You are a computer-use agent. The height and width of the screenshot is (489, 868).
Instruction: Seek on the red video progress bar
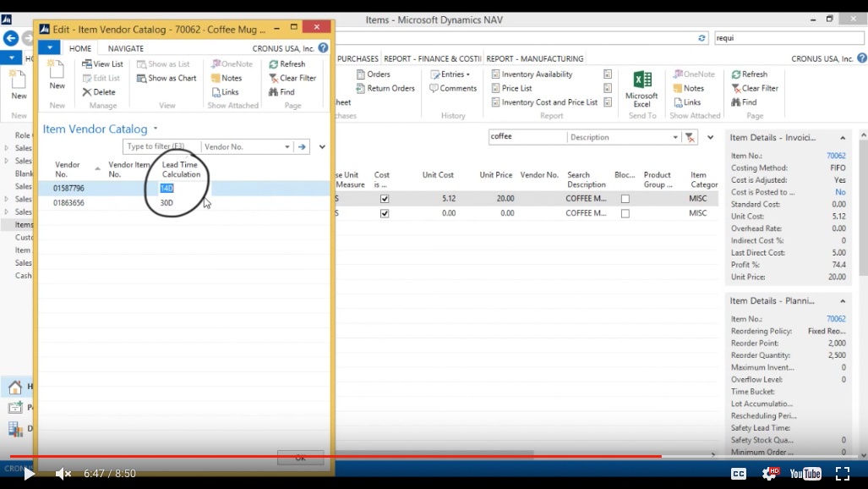point(336,456)
